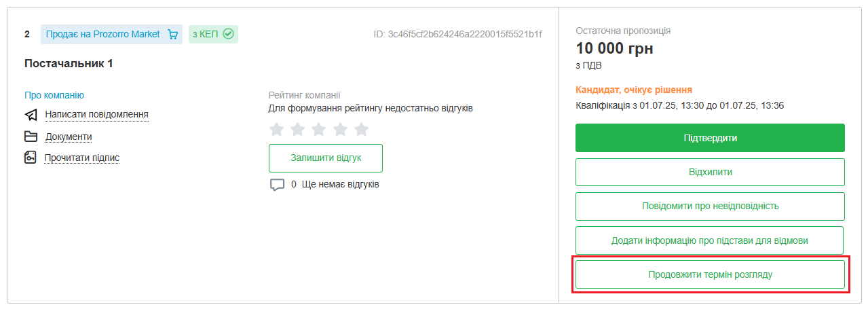This screenshot has height=309, width=868.
Task: Click Додати інформацію про підстави для відмови
Action: click(709, 240)
